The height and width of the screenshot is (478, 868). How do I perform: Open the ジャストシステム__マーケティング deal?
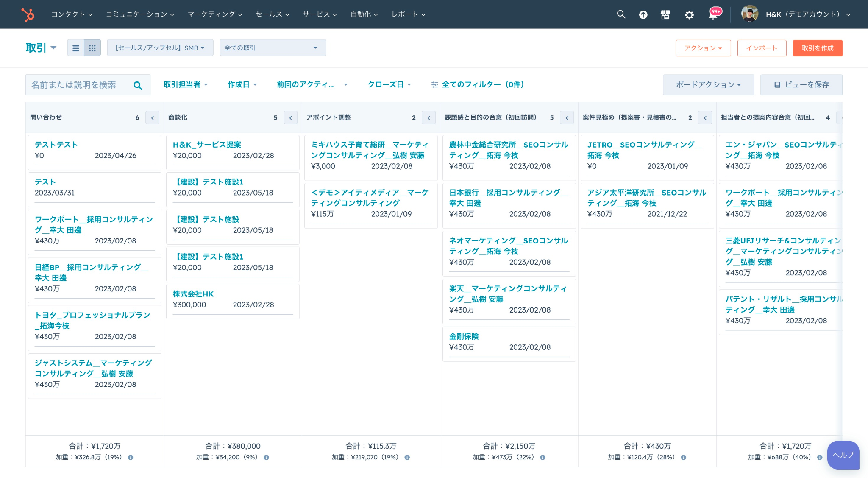[x=93, y=369]
